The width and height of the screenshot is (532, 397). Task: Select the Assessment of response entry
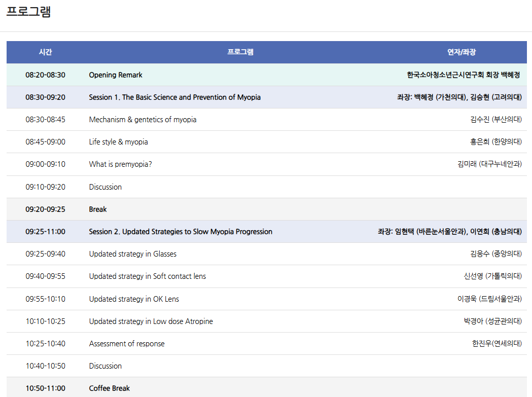pyautogui.click(x=127, y=344)
